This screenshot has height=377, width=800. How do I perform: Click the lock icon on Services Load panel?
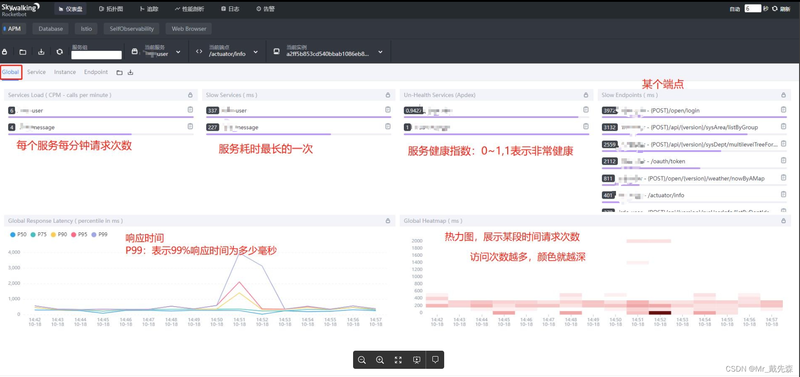(190, 95)
